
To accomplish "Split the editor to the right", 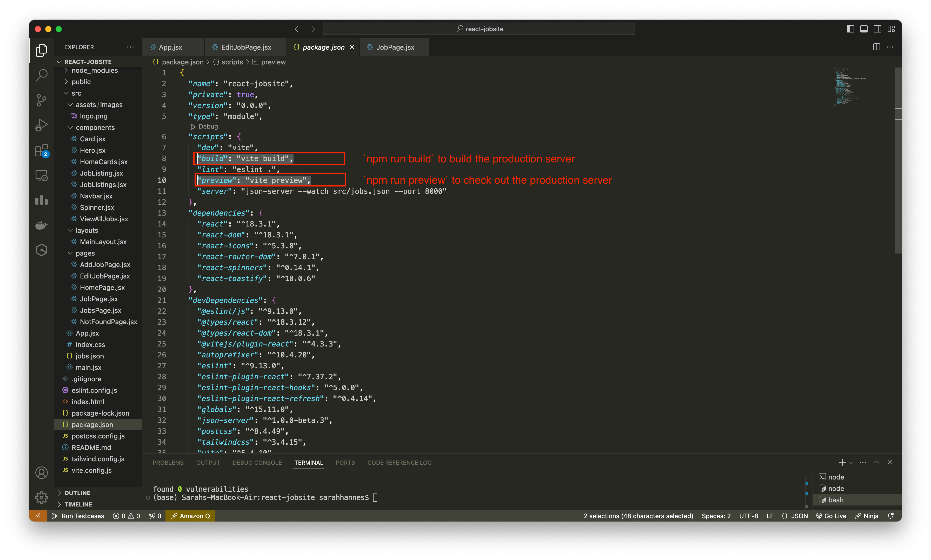I will (x=877, y=47).
